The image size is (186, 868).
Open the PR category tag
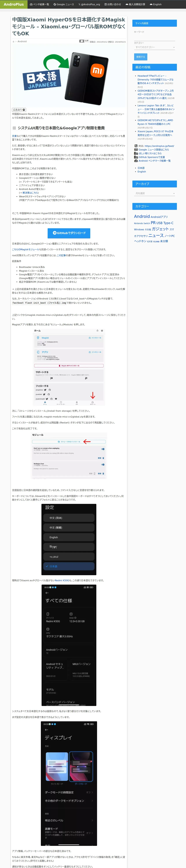pos(153,223)
